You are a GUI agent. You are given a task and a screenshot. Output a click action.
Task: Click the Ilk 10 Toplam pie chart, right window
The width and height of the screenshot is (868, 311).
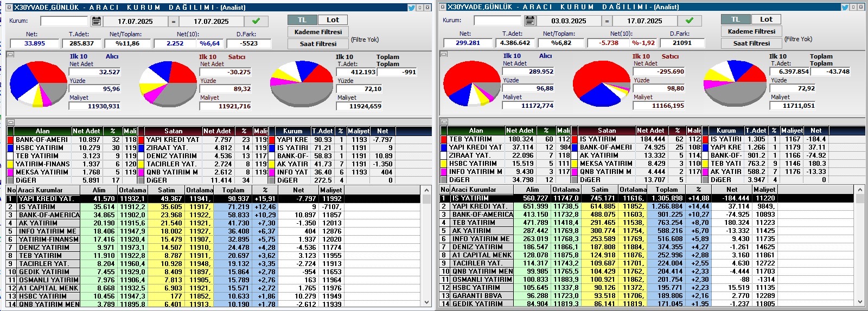pos(735,83)
